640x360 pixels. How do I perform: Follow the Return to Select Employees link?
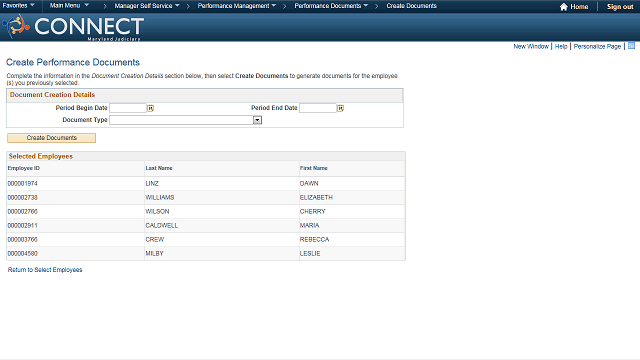click(x=45, y=270)
